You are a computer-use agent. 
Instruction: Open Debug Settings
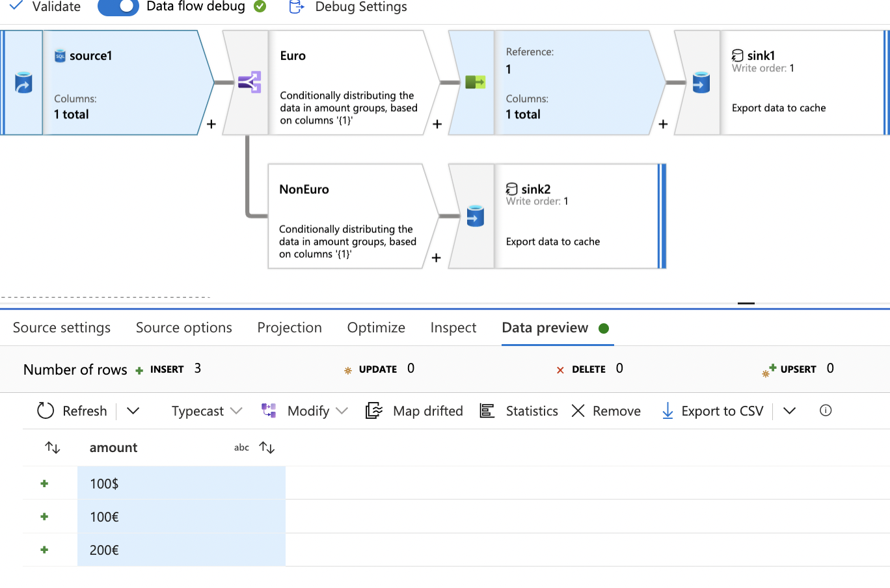[349, 7]
